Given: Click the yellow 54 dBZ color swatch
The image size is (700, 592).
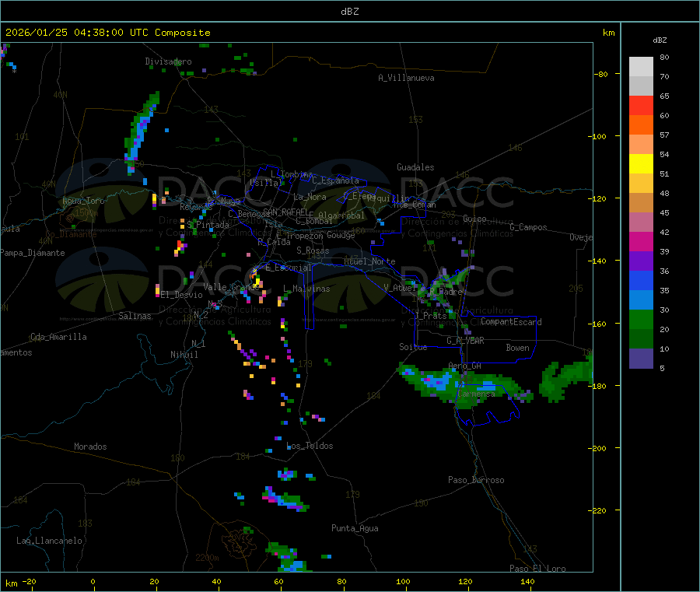Looking at the screenshot, I should click(641, 164).
